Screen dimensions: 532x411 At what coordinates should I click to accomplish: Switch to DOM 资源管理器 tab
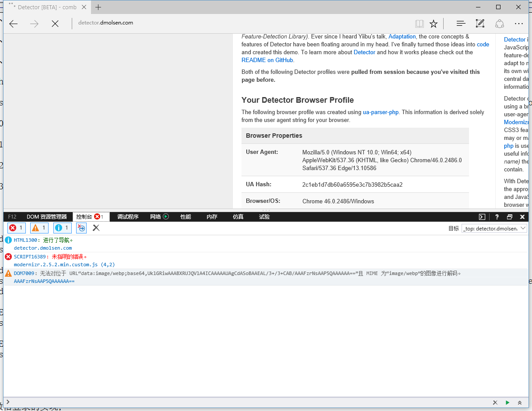point(47,217)
